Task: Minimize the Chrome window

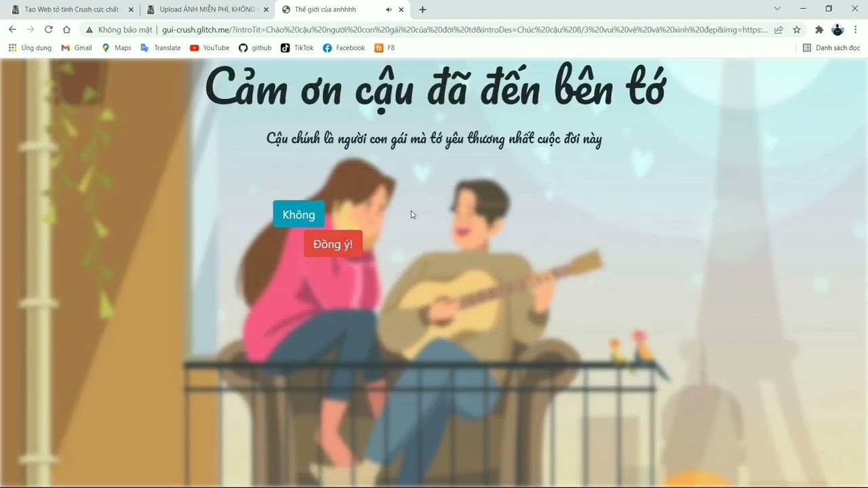Action: click(803, 9)
